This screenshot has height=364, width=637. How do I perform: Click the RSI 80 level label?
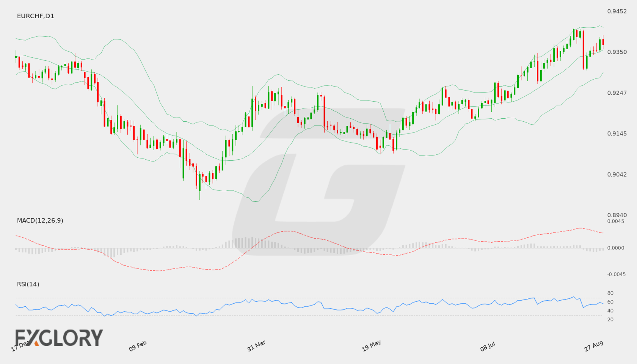click(x=610, y=293)
